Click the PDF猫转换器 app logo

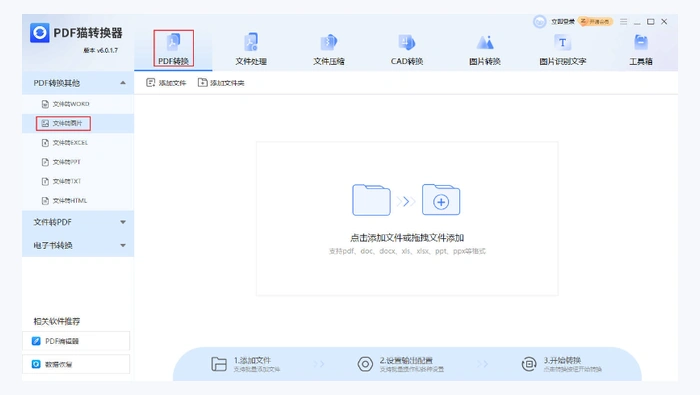40,33
